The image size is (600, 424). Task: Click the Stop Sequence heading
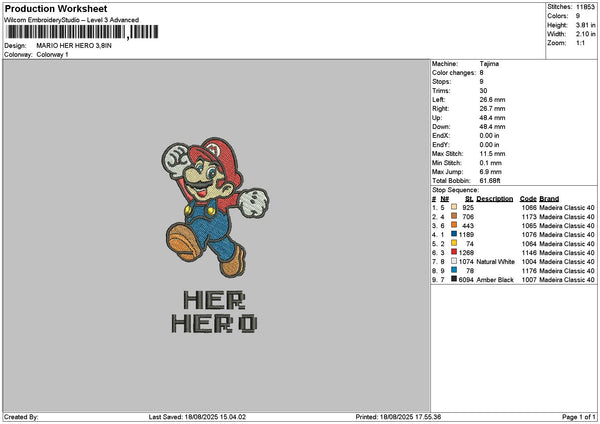(x=455, y=190)
